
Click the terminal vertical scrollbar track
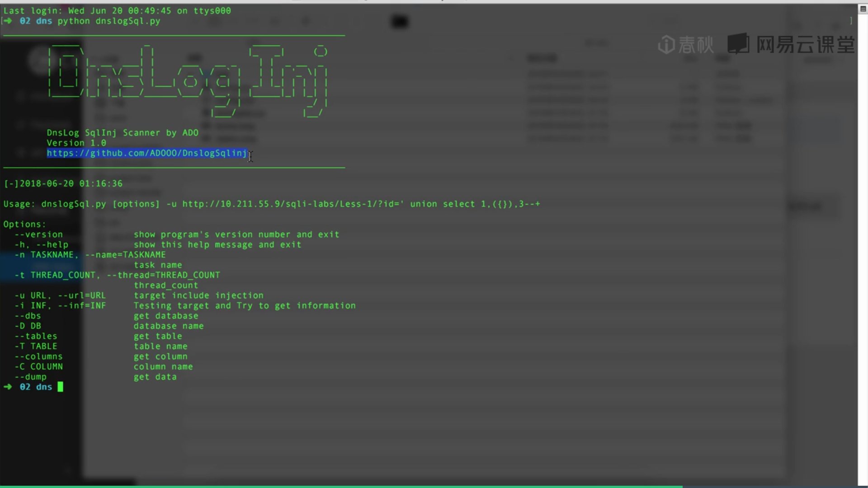point(863,244)
